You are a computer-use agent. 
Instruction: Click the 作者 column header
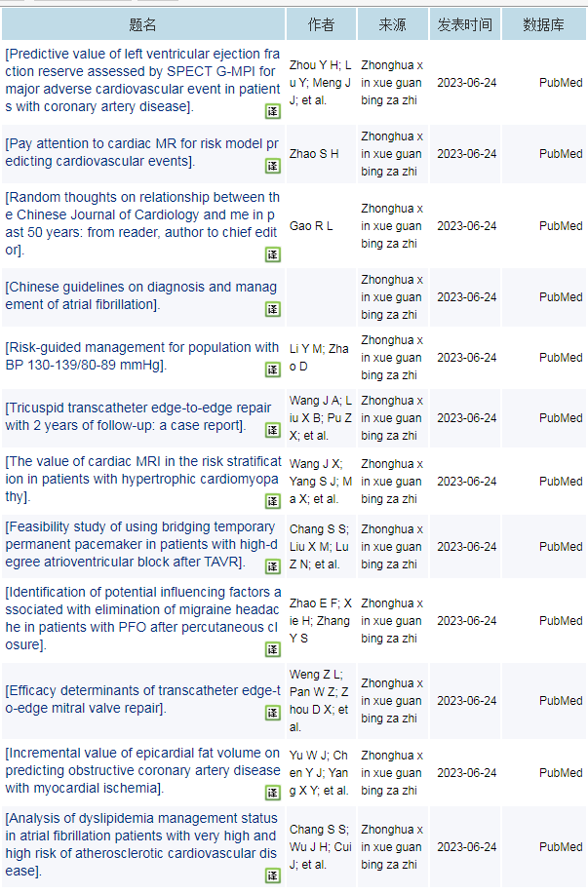321,24
